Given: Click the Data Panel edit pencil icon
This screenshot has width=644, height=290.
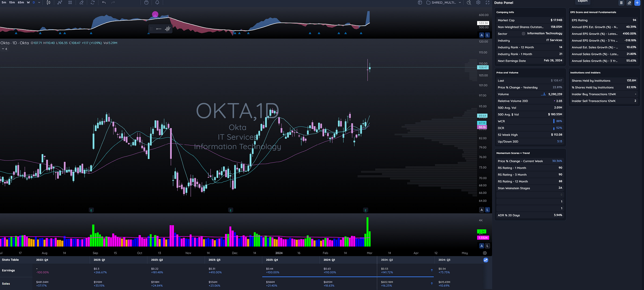Looking at the screenshot, I should 629,3.
